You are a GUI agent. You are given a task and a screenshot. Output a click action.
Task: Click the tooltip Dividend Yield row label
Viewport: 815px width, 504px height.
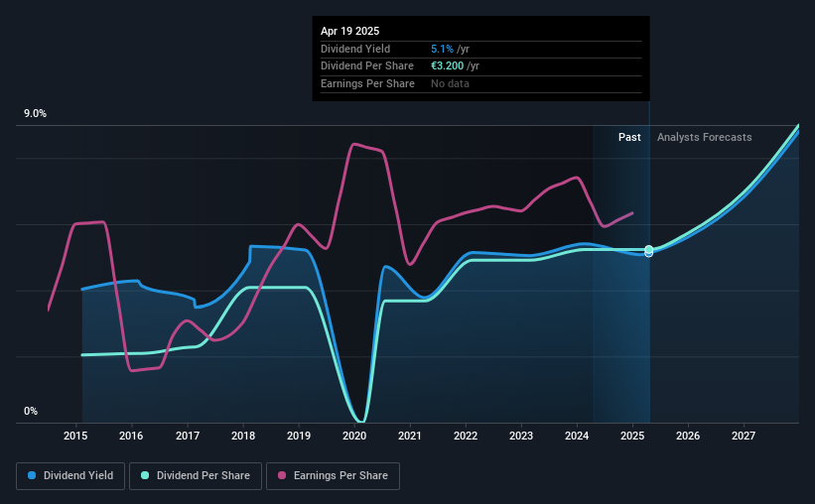[355, 49]
